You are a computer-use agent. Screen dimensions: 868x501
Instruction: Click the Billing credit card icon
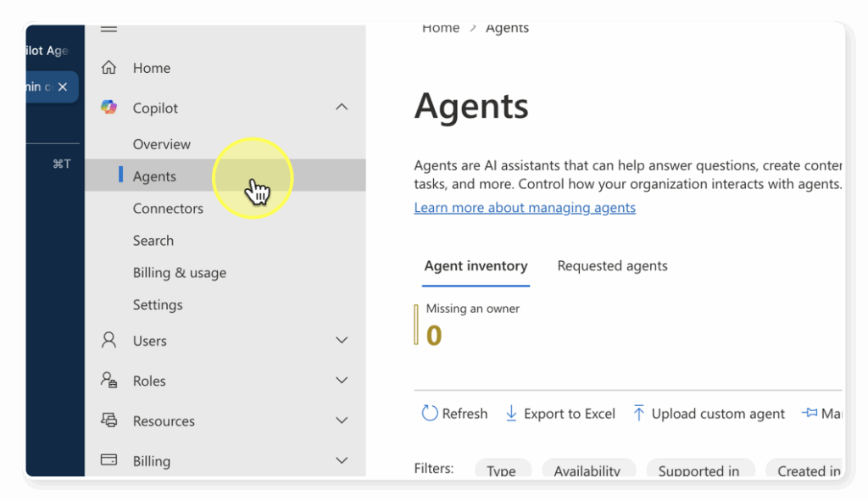pos(108,460)
